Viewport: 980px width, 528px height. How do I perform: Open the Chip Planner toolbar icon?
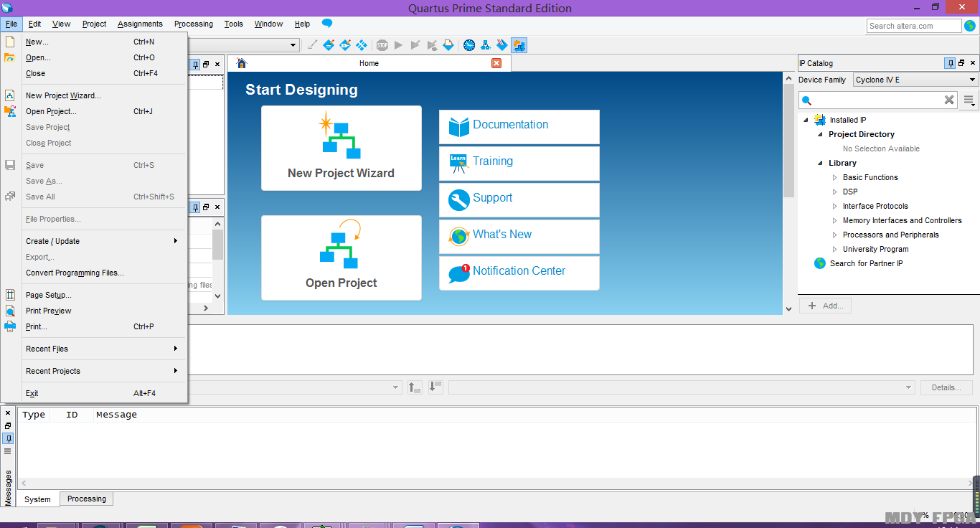362,45
